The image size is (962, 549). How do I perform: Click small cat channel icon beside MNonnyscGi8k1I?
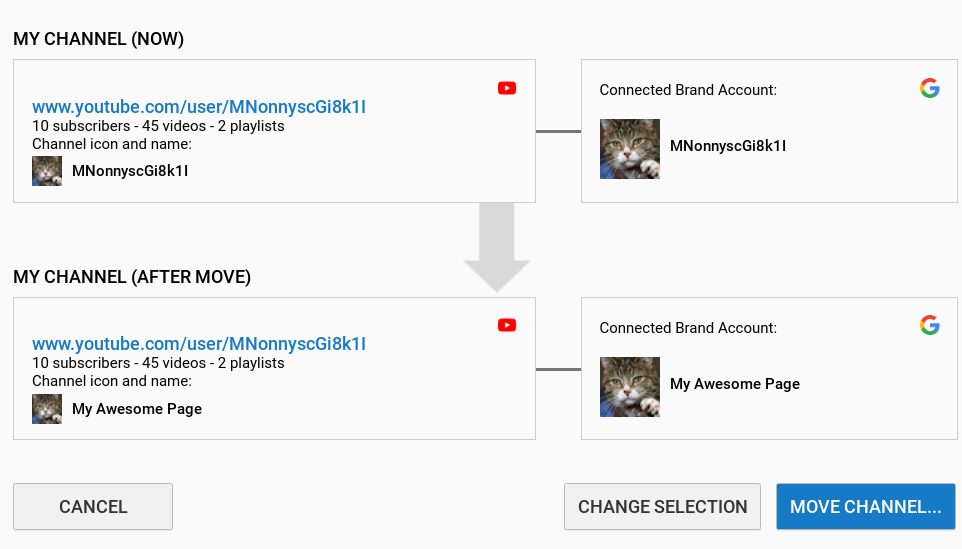[47, 171]
